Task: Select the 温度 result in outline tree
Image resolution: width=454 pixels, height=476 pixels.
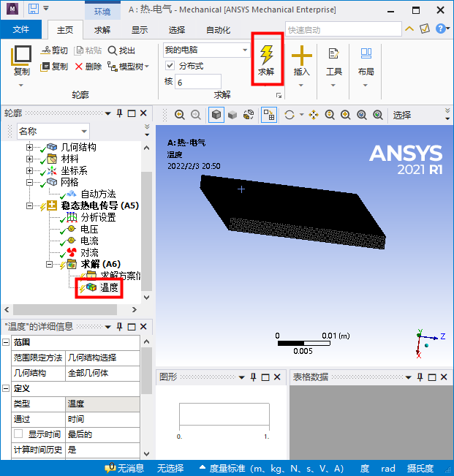Action: click(109, 288)
